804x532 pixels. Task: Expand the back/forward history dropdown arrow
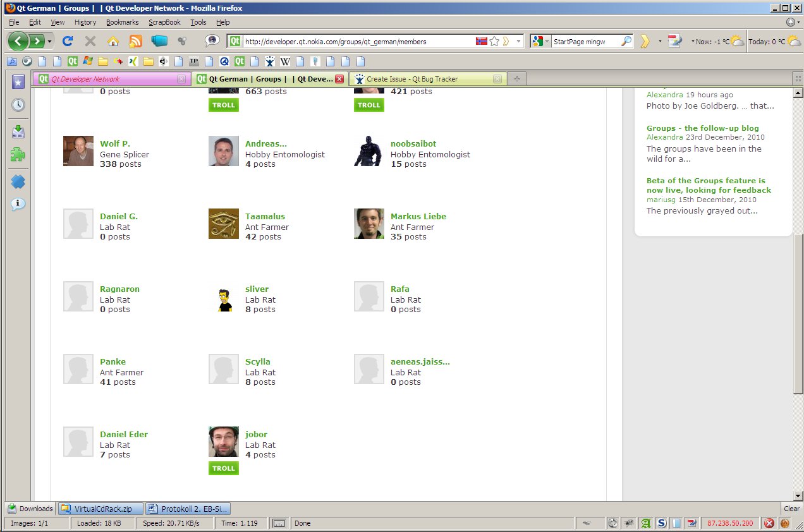pyautogui.click(x=50, y=42)
